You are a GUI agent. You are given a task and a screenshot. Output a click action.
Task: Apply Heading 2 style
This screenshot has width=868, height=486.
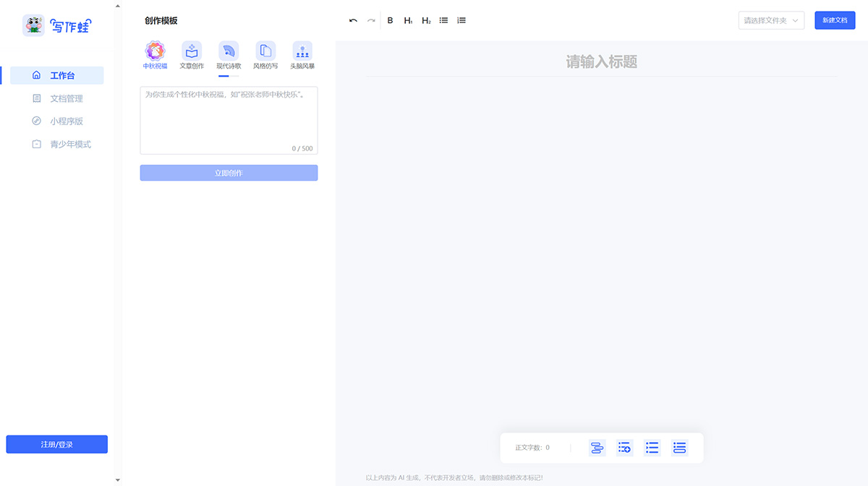pyautogui.click(x=426, y=20)
